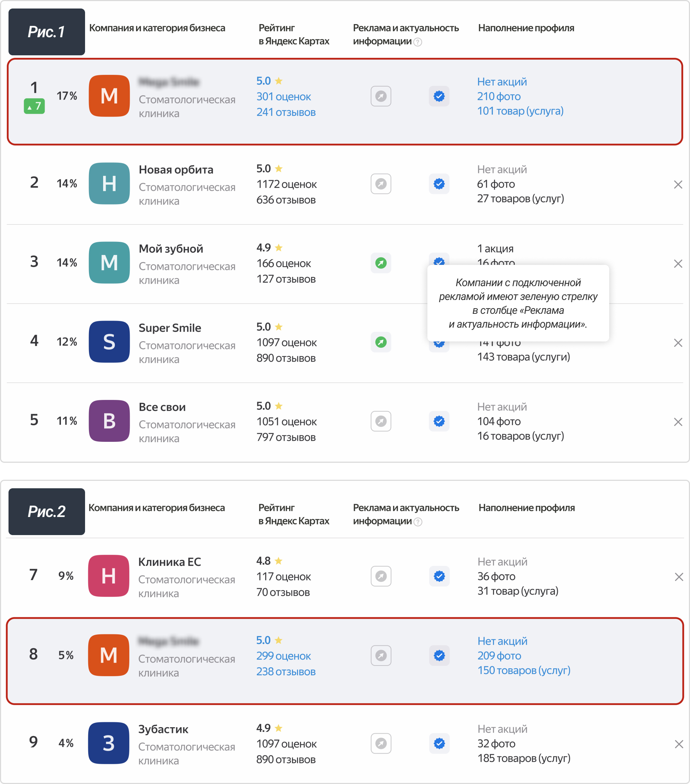Image resolution: width=690 pixels, height=784 pixels.
Task: Click the green position change badge 7
Action: coord(34,106)
